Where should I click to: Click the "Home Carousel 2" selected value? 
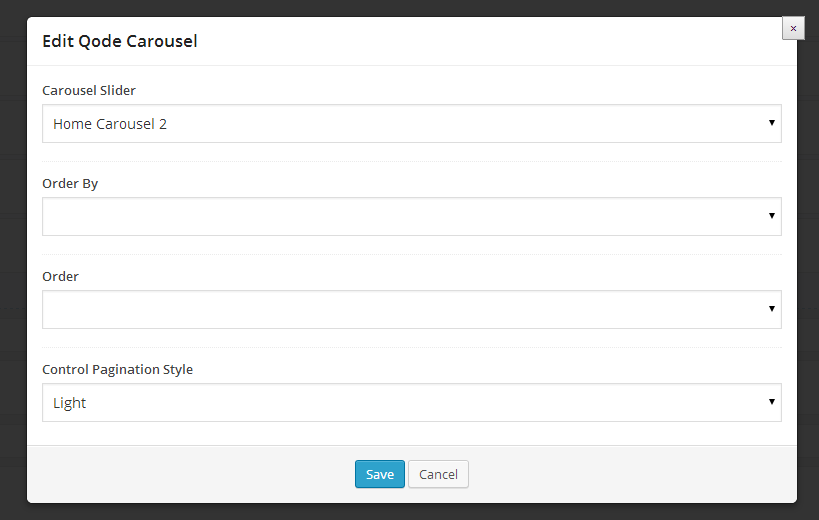pyautogui.click(x=110, y=125)
